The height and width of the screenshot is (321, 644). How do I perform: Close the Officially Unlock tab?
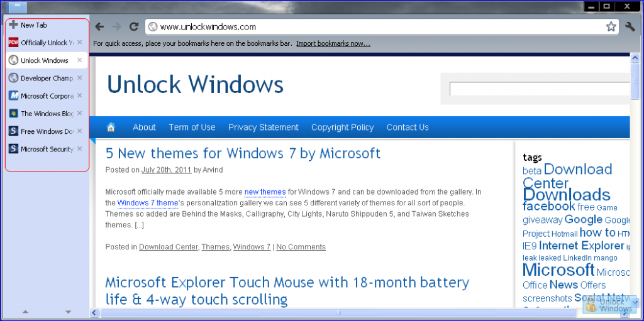point(80,42)
